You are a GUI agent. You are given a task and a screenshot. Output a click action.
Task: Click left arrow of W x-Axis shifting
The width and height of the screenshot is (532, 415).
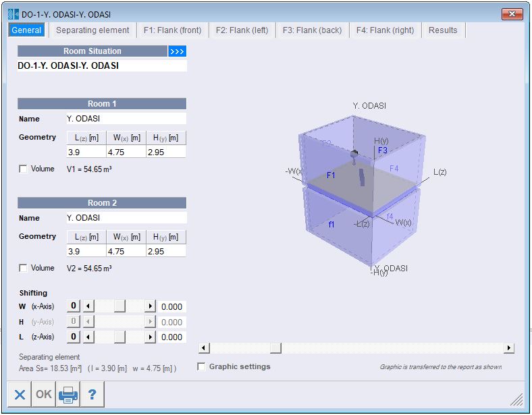tap(88, 306)
